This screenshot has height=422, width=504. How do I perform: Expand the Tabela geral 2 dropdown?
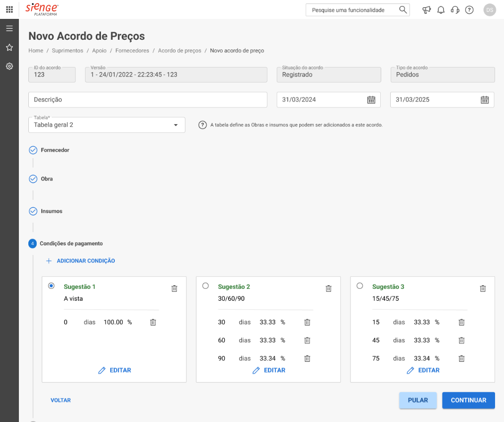107,125
